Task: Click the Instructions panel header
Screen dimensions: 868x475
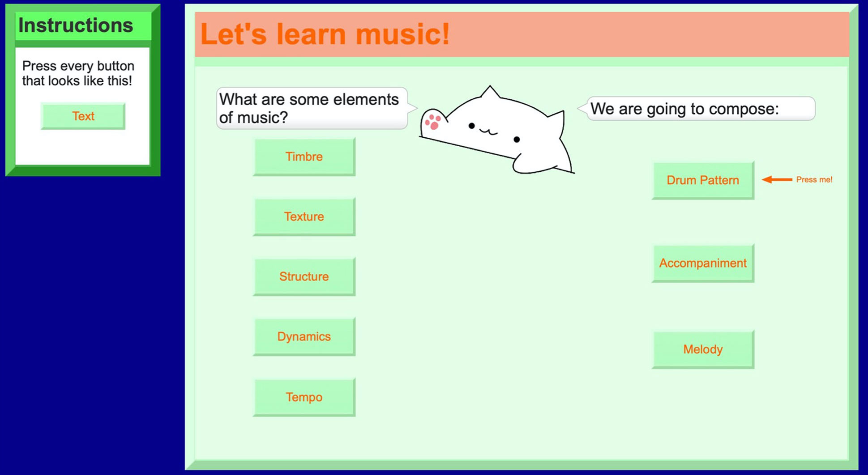Action: pyautogui.click(x=83, y=26)
